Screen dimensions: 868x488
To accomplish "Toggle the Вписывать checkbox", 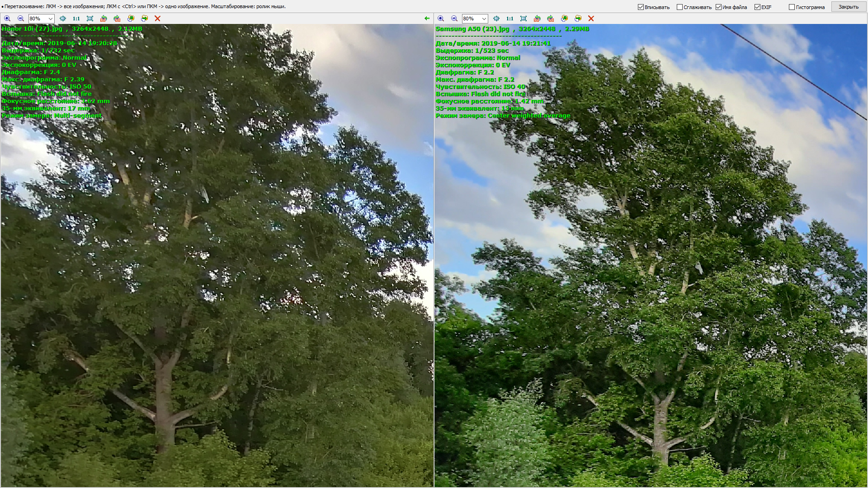I will [641, 7].
